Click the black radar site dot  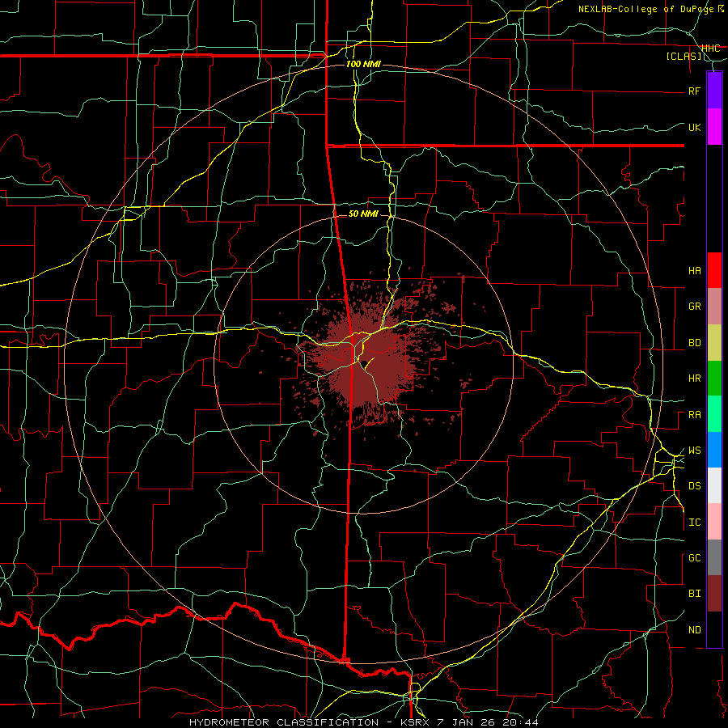point(365,363)
